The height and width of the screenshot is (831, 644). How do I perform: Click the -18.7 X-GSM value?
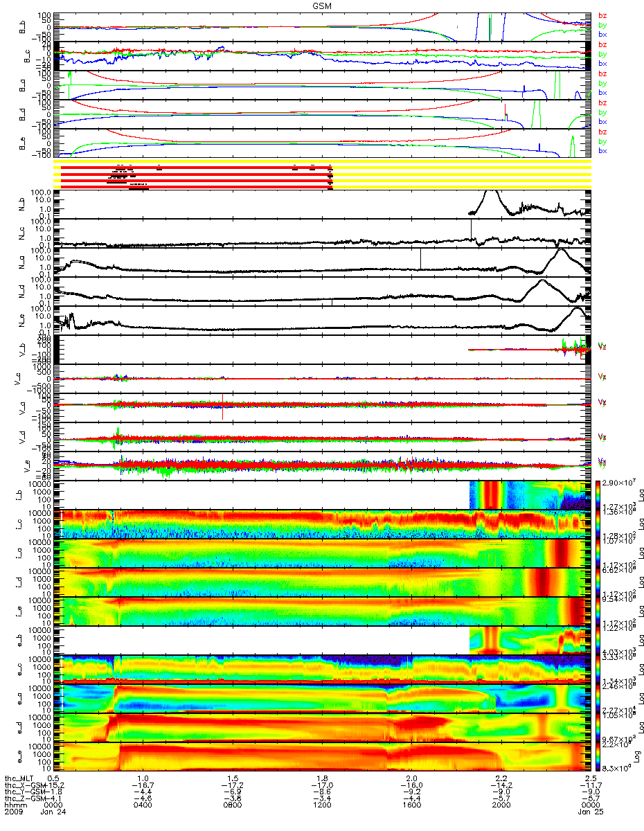143,787
